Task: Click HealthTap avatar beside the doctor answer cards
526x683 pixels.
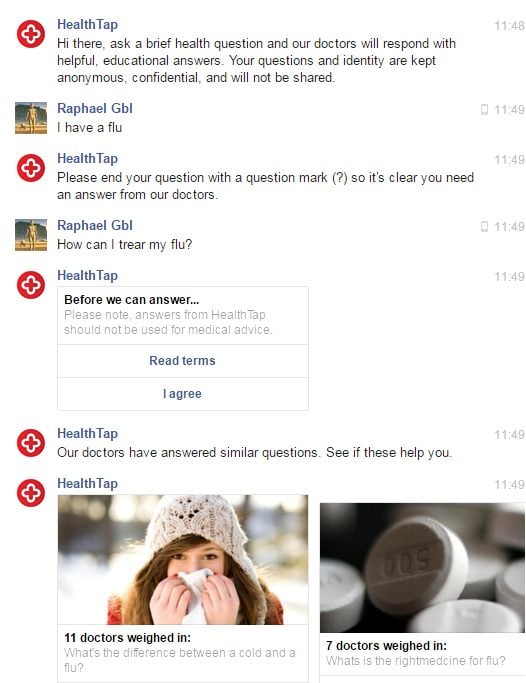Action: pos(30,493)
